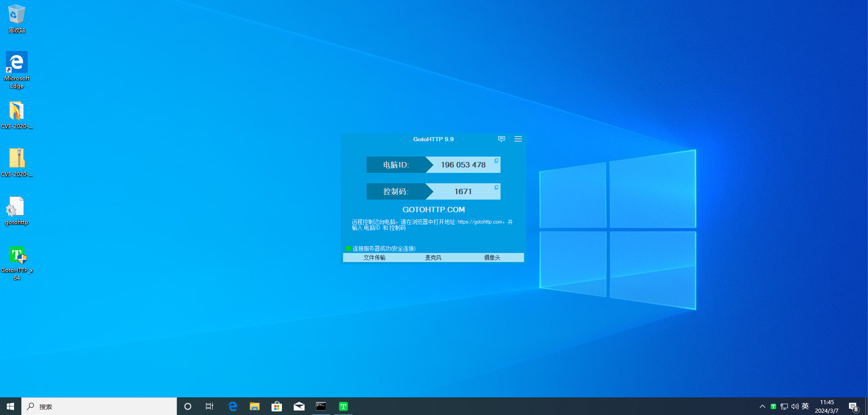Open the network status tray icon
The height and width of the screenshot is (415, 868).
tap(784, 406)
